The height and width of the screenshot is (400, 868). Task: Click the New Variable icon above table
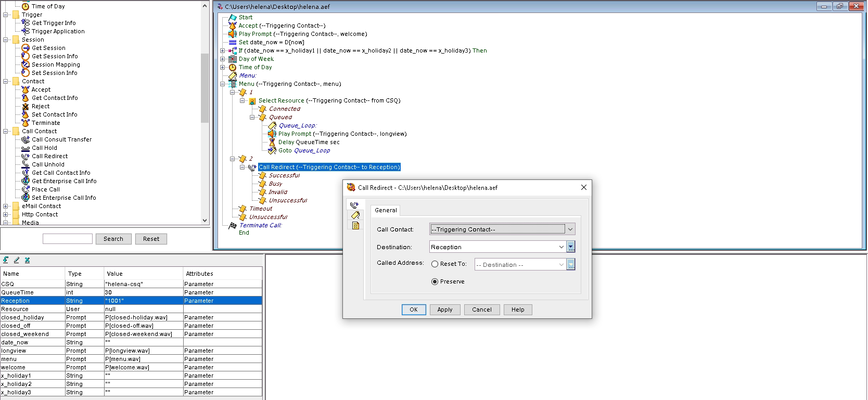tap(6, 260)
